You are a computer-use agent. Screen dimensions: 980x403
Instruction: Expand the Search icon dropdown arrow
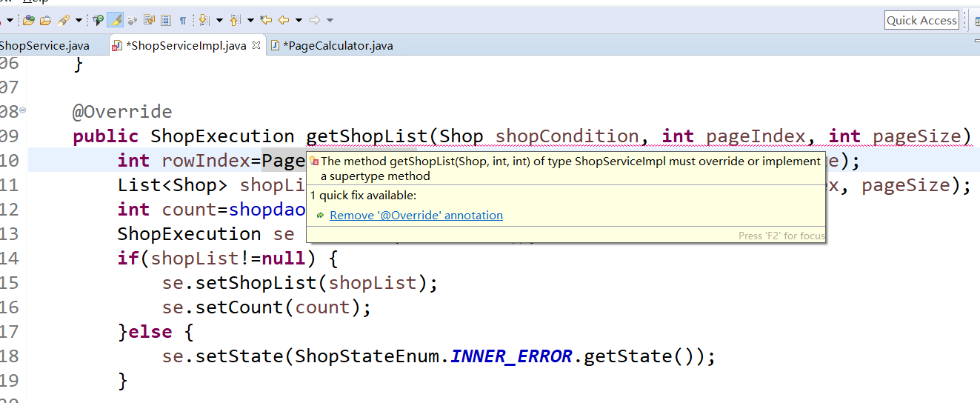79,20
